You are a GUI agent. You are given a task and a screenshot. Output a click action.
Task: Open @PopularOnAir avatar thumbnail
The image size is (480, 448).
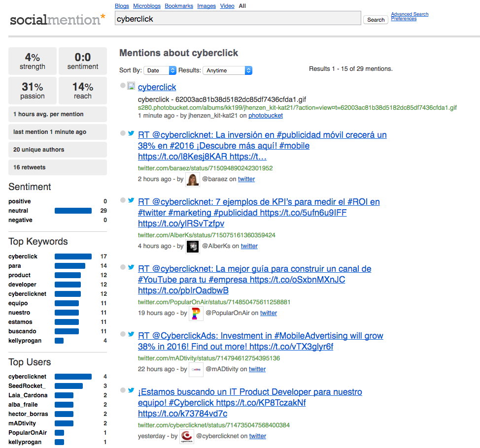(196, 314)
